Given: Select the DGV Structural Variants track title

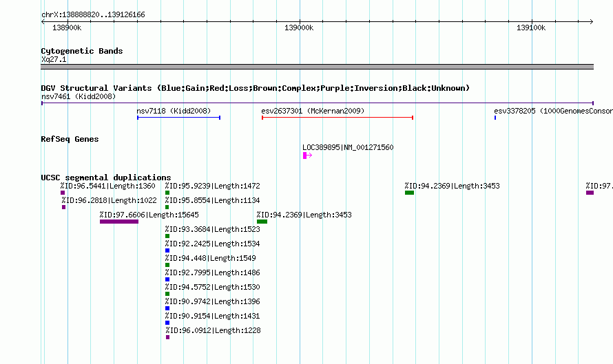Looking at the screenshot, I should click(256, 88).
